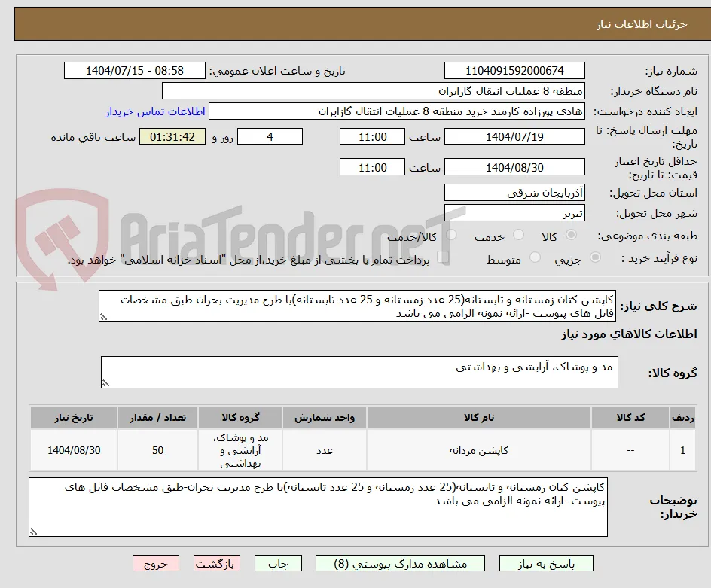The height and width of the screenshot is (588, 711).
Task: Click the واحد شمارش column header
Action: 325,418
